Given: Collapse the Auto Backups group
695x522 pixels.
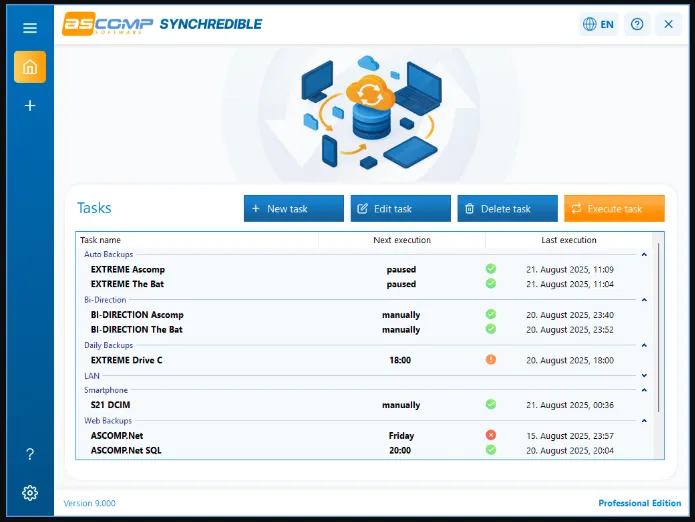Looking at the screenshot, I should point(644,254).
